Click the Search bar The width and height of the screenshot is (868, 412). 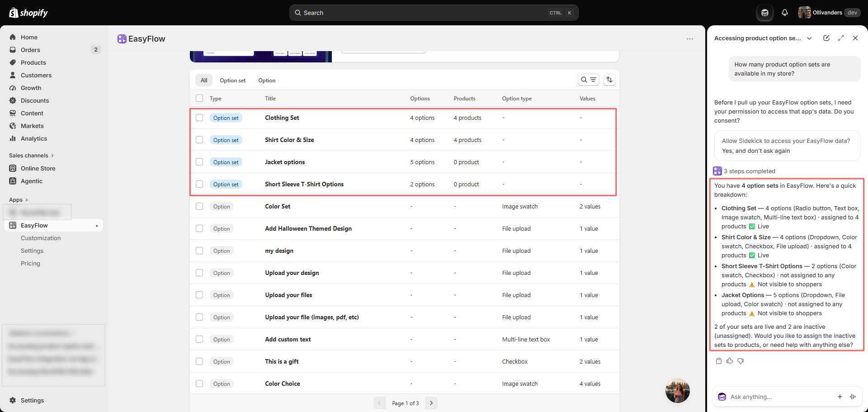434,13
